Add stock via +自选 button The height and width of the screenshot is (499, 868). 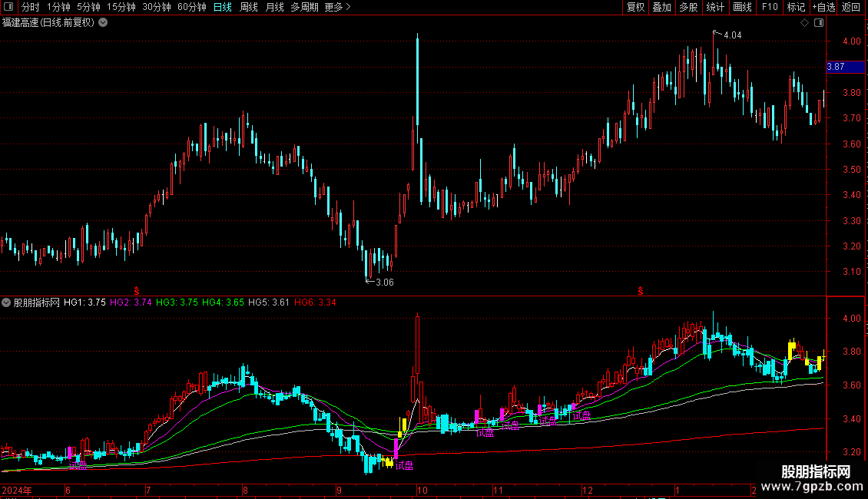(823, 7)
